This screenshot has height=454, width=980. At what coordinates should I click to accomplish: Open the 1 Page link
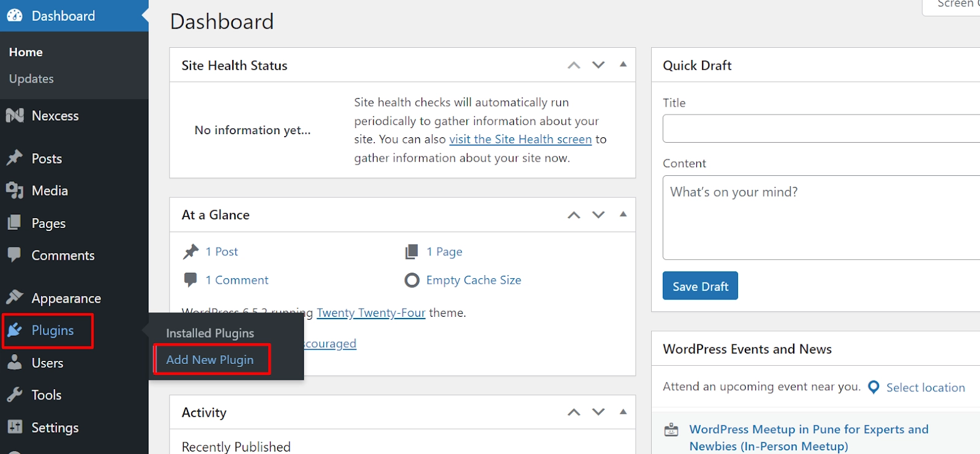coord(445,251)
